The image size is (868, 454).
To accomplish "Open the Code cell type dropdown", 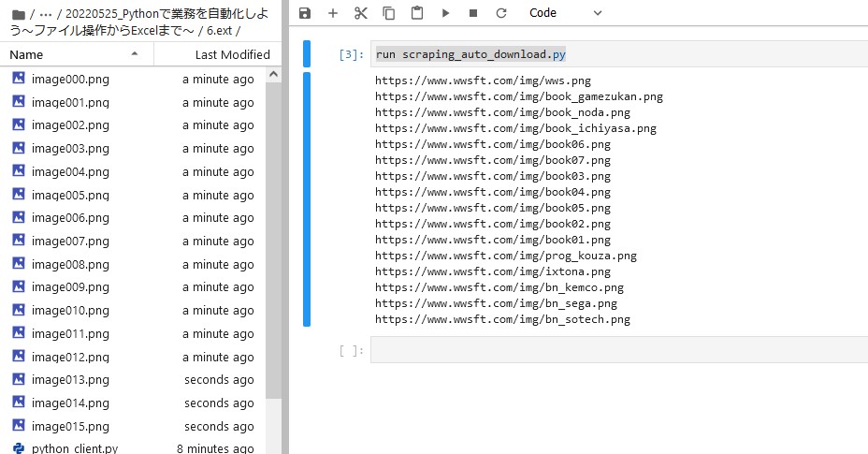I will click(565, 13).
